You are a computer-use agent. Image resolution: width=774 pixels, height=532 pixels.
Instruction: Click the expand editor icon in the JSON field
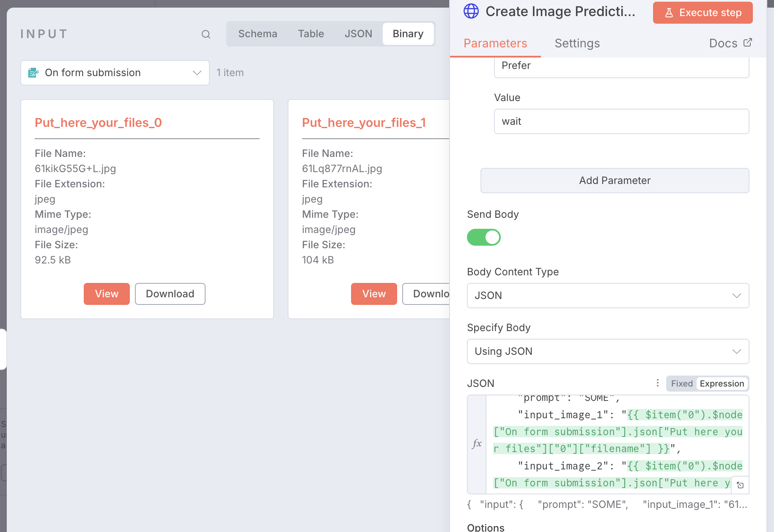click(740, 485)
